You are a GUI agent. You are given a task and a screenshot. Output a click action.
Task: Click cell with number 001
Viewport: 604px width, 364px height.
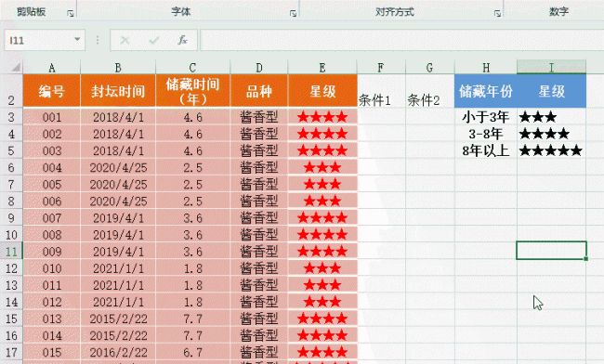[52, 117]
